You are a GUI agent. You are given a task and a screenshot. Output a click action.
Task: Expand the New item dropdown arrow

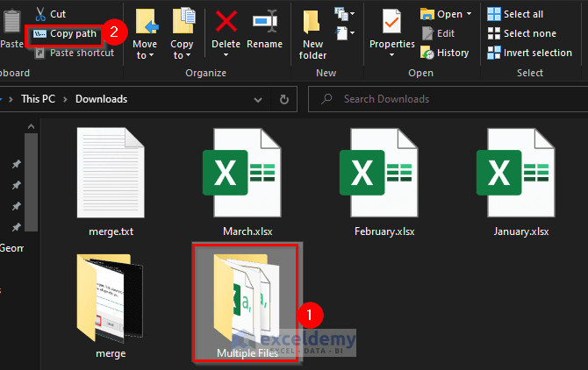click(353, 14)
